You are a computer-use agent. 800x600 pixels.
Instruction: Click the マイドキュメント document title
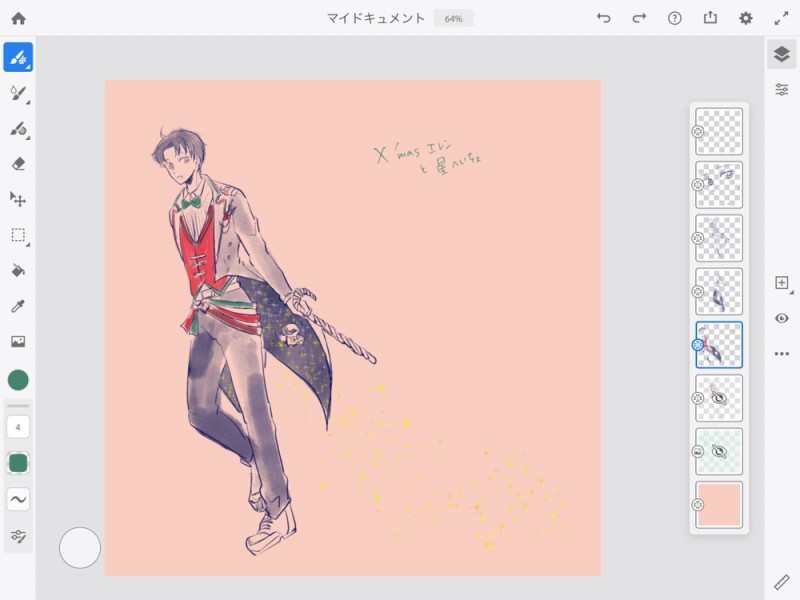coord(376,19)
